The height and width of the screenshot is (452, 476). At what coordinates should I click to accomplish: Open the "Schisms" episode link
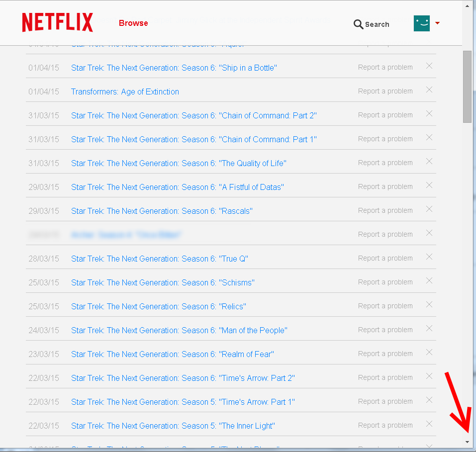coord(163,282)
